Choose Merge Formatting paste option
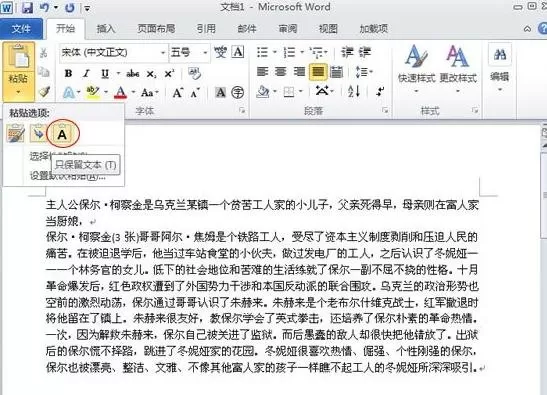The height and width of the screenshot is (395, 547). pyautogui.click(x=38, y=134)
